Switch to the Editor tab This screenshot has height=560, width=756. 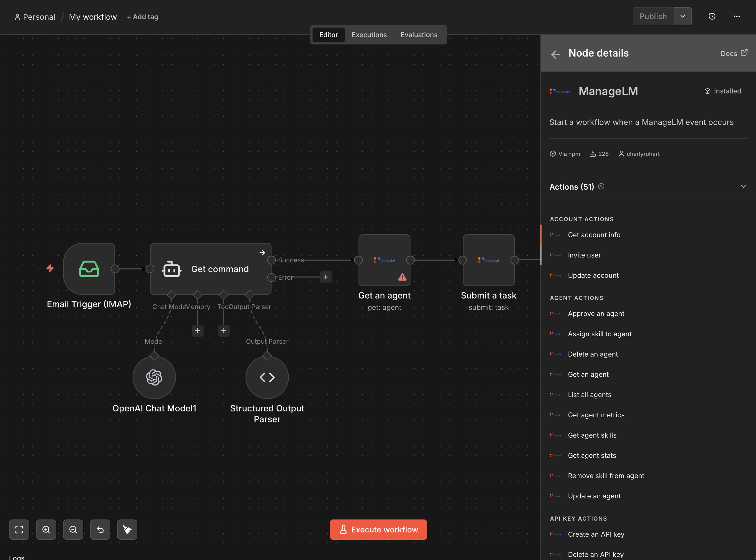[x=328, y=35]
